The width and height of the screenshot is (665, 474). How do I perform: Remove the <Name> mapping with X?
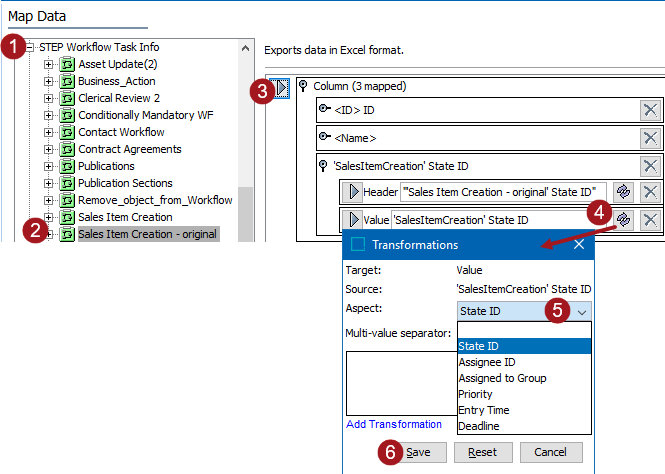pyautogui.click(x=650, y=138)
